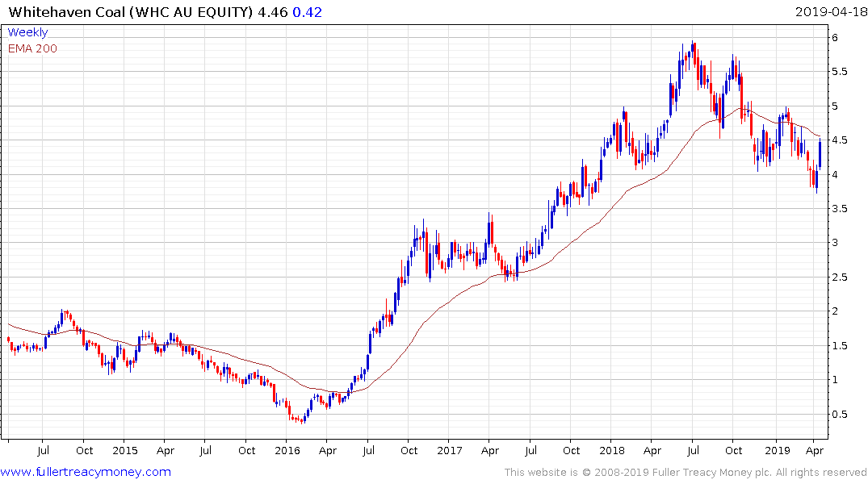Click the '2017' x-axis year label

tap(450, 450)
